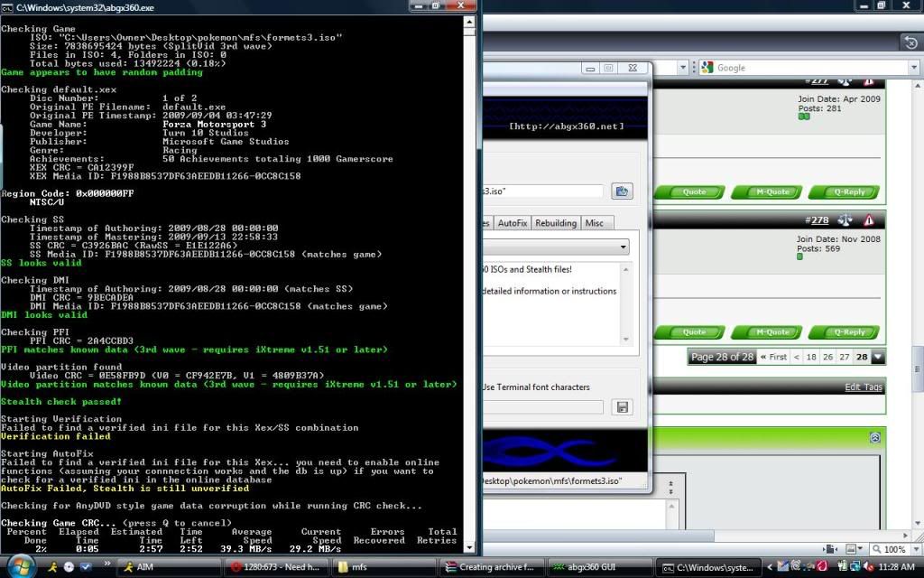Click the 'Verification failed' console line
The height and width of the screenshot is (578, 924).
(55, 436)
